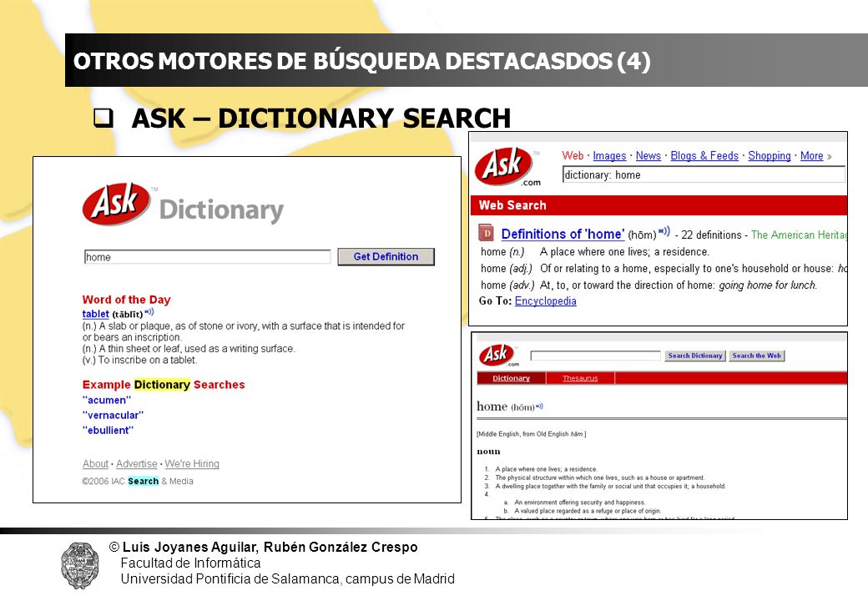Click the empty search field beside Search Dictionary
The width and height of the screenshot is (868, 601).
point(596,356)
